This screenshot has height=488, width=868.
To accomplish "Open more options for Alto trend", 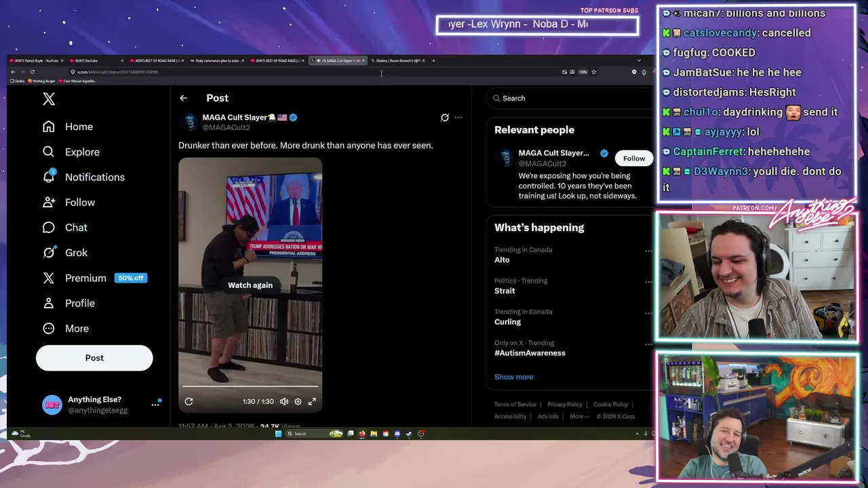I will click(648, 251).
